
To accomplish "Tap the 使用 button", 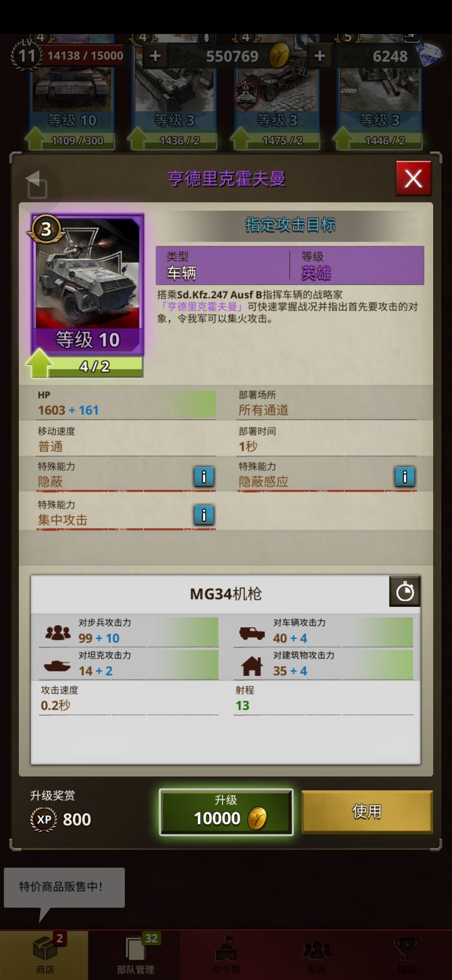I will pos(367,812).
